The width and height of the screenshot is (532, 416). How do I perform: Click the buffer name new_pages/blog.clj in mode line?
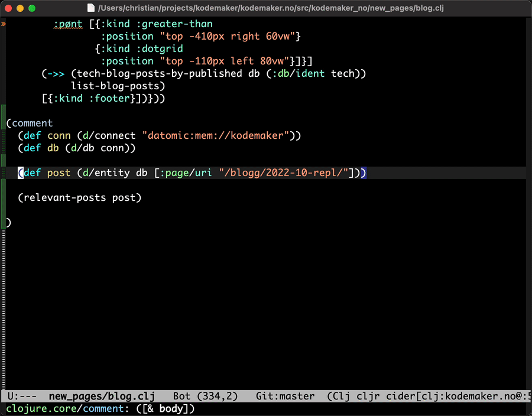pos(101,396)
